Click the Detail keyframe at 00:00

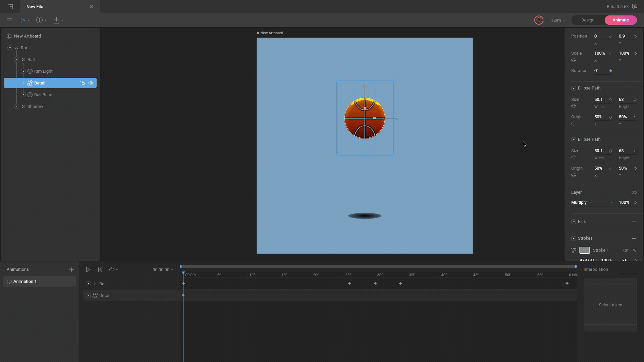tap(183, 295)
